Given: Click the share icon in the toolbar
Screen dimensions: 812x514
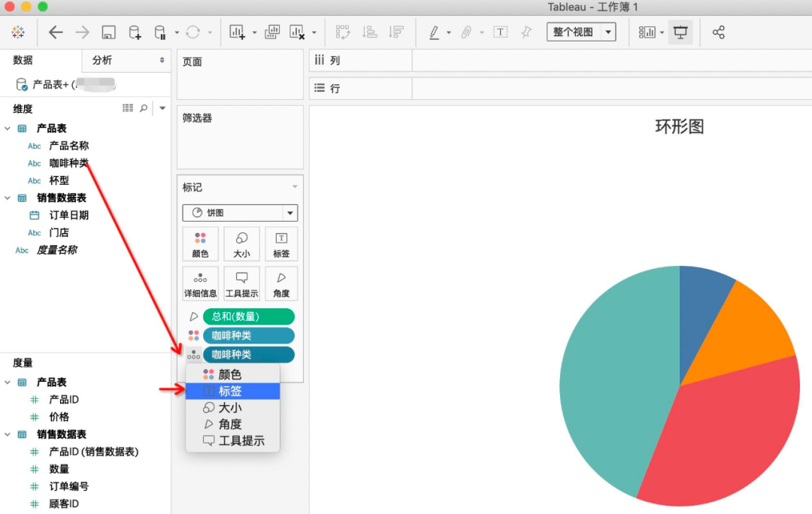Looking at the screenshot, I should [719, 32].
